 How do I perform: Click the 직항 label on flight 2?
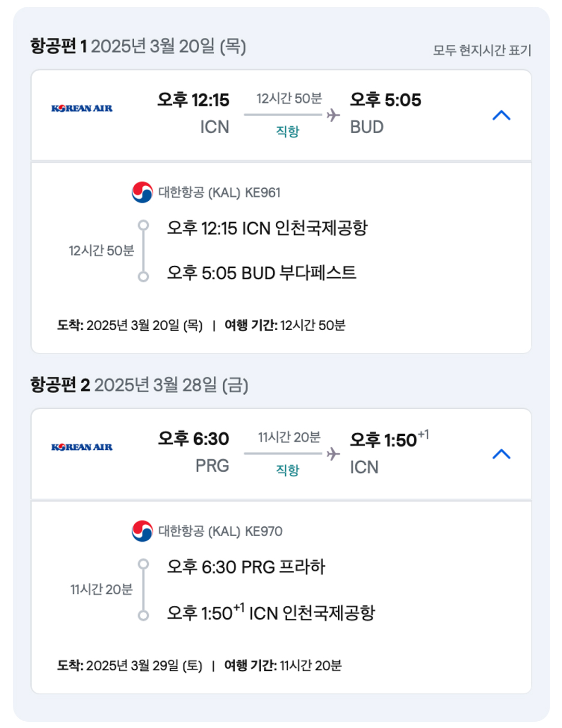[x=287, y=470]
